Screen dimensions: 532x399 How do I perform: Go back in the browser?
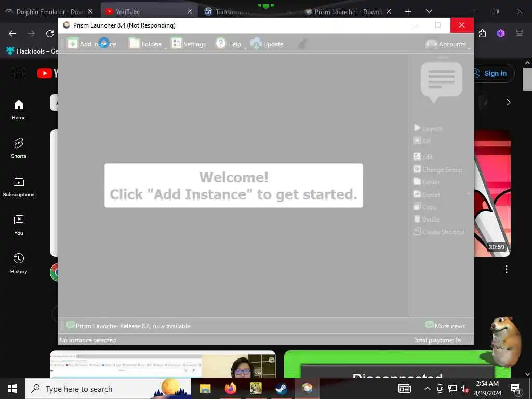coord(12,33)
